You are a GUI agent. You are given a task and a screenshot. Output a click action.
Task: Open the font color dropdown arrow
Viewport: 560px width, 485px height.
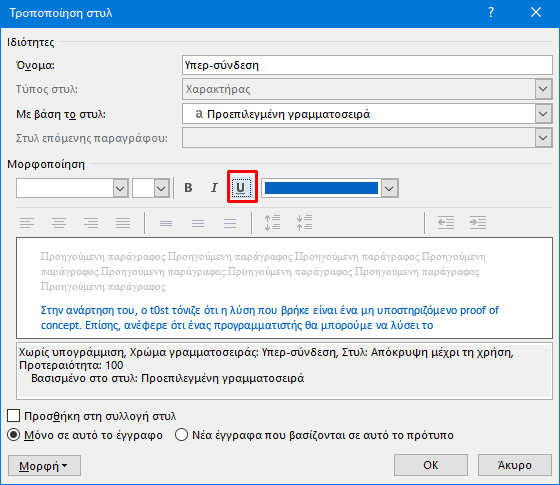(389, 188)
